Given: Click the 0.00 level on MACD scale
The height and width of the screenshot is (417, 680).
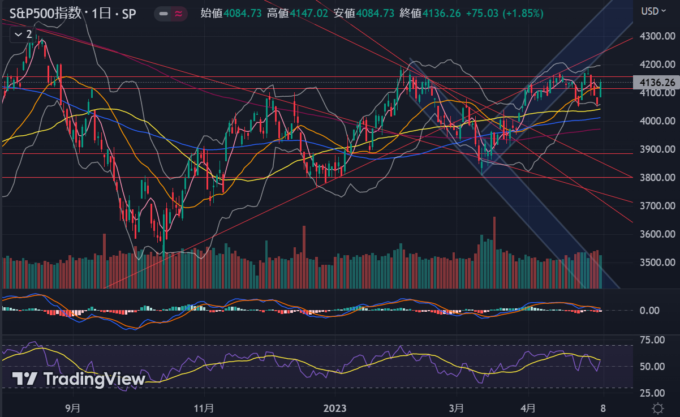Looking at the screenshot, I should tap(652, 310).
